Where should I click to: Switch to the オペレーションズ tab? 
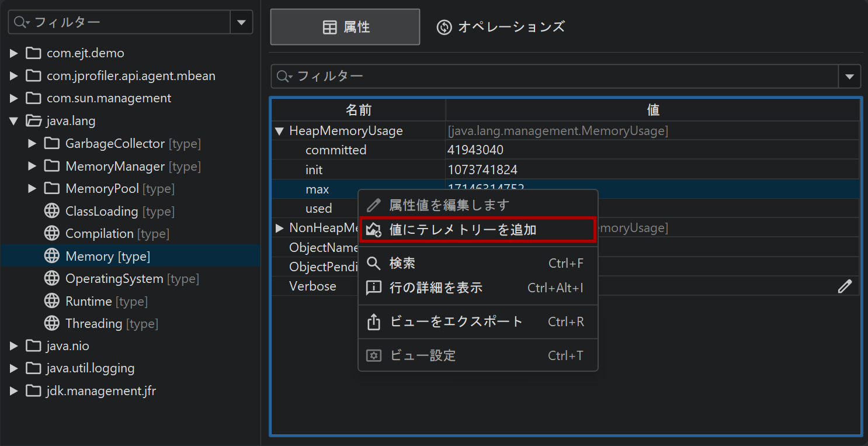(501, 27)
